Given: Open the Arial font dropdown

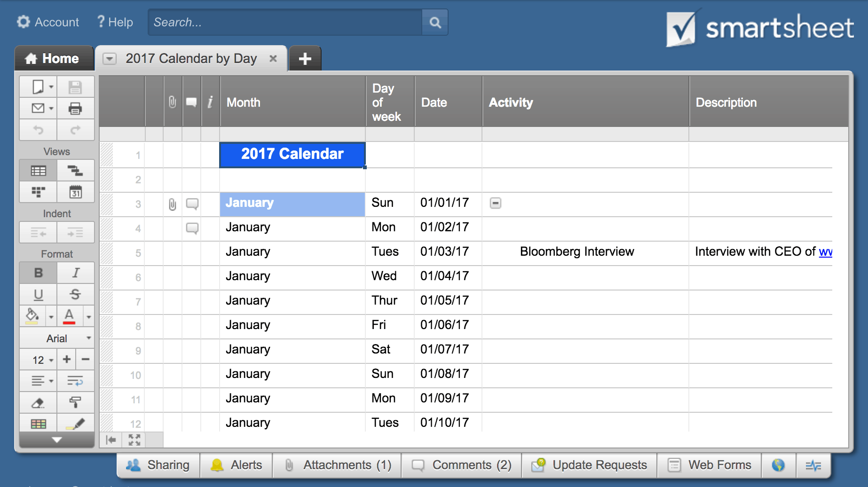Looking at the screenshot, I should pos(57,338).
